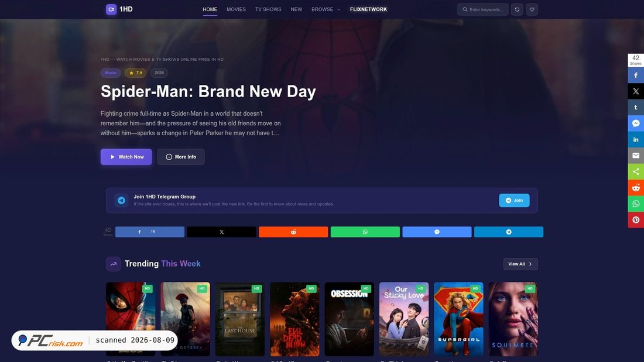Click the trending arrow icon

click(x=114, y=264)
